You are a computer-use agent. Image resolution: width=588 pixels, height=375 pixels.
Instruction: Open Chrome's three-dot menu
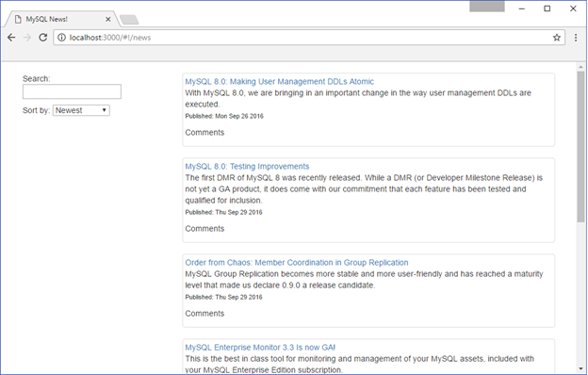coord(576,38)
